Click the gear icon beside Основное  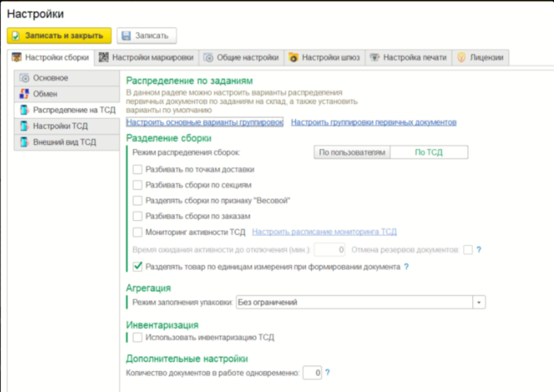point(24,78)
